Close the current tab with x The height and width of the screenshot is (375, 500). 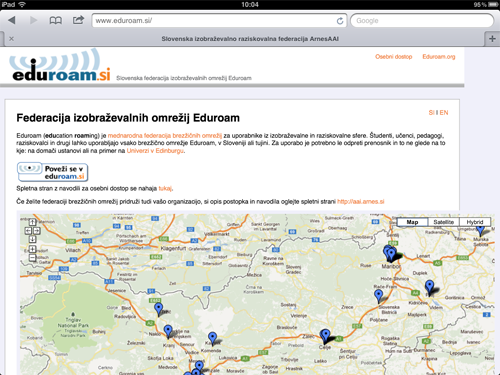[11, 39]
